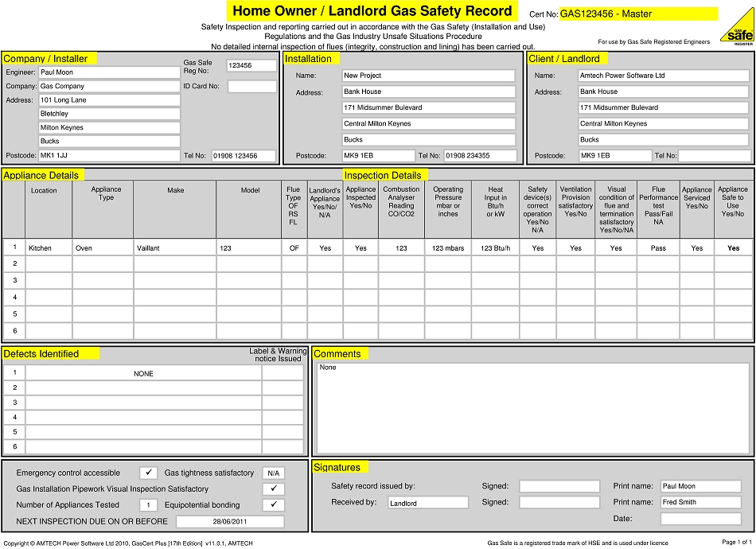Click Flue Performance test cell Pass
This screenshot has width=756, height=549.
coord(658,247)
